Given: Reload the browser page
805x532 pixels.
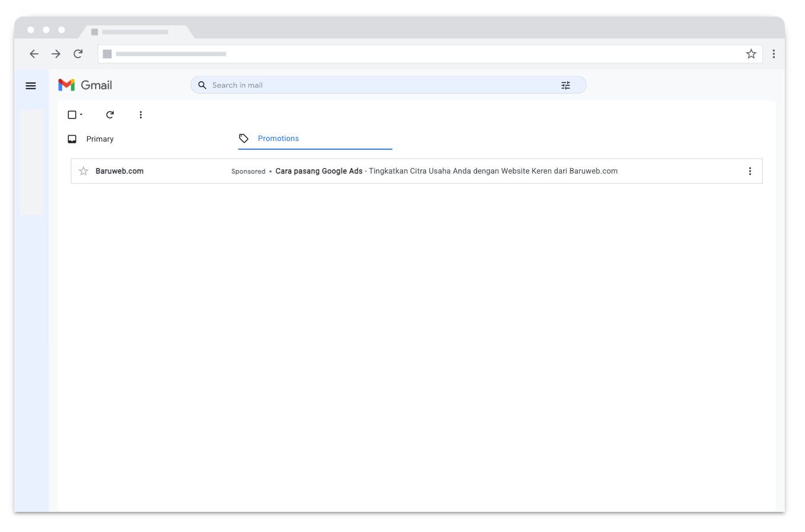Looking at the screenshot, I should (x=78, y=54).
